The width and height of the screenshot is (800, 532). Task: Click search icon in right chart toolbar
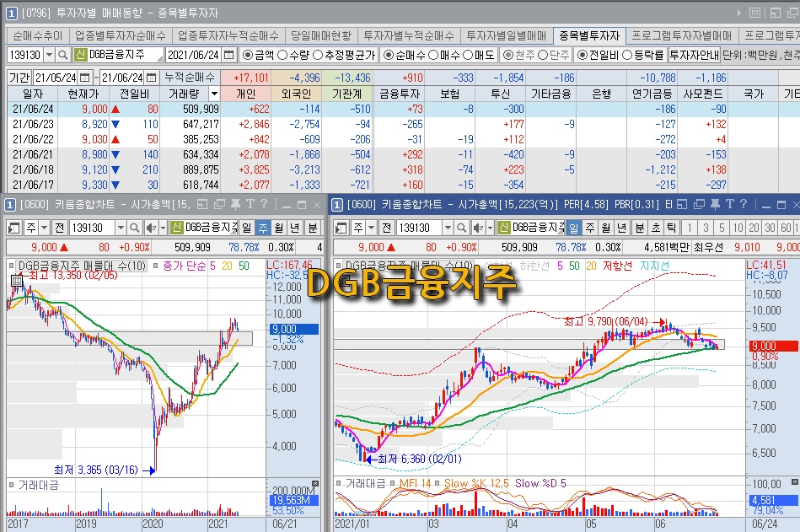click(x=461, y=228)
